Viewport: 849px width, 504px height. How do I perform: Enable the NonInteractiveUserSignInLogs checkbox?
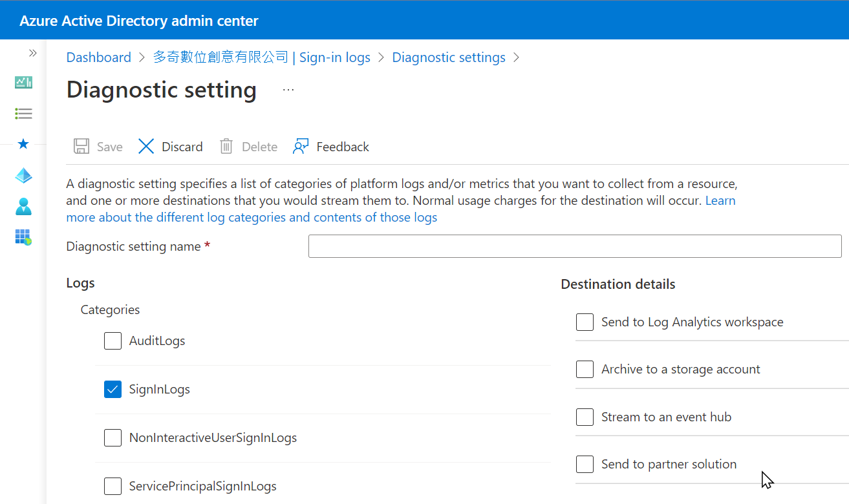pyautogui.click(x=113, y=437)
